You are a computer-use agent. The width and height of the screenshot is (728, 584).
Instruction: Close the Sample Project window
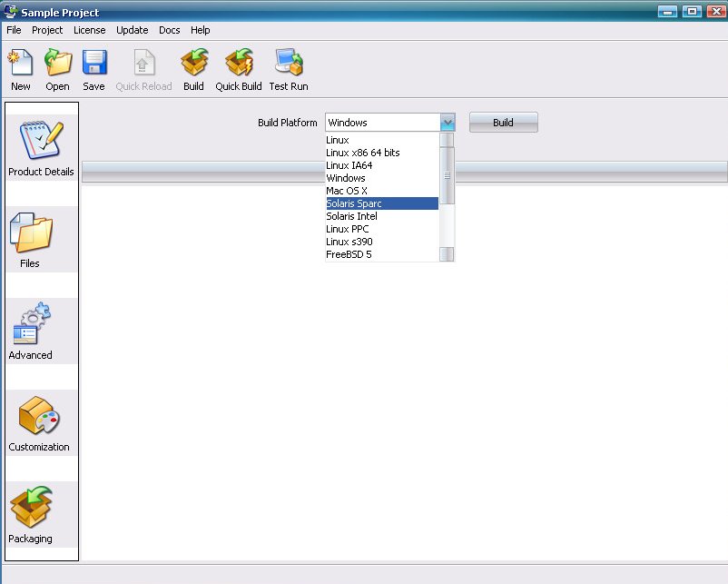pos(716,12)
